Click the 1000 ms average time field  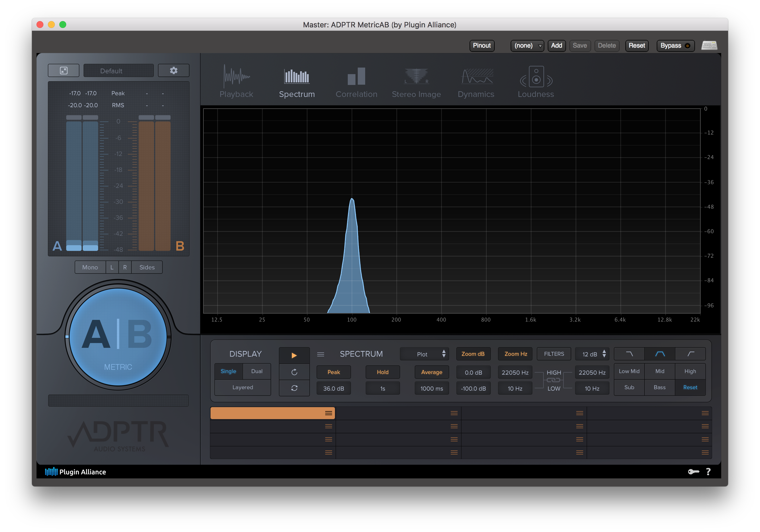pos(432,388)
